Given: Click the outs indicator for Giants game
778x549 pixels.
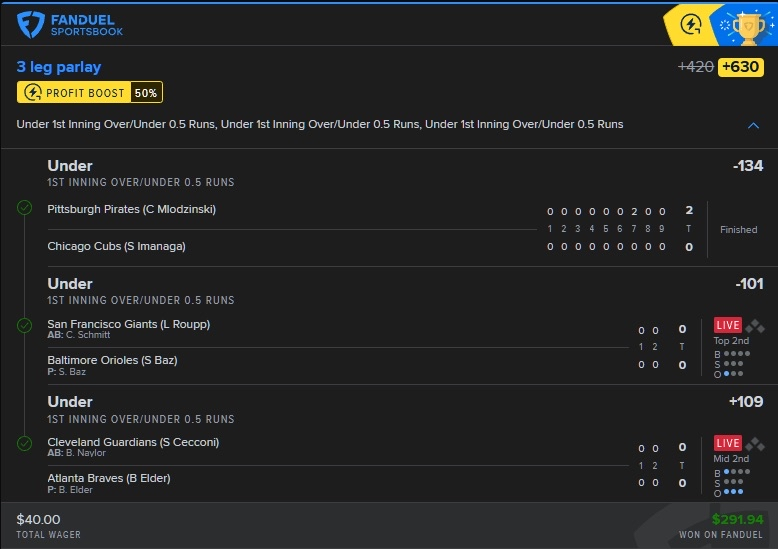Looking at the screenshot, I should (728, 374).
